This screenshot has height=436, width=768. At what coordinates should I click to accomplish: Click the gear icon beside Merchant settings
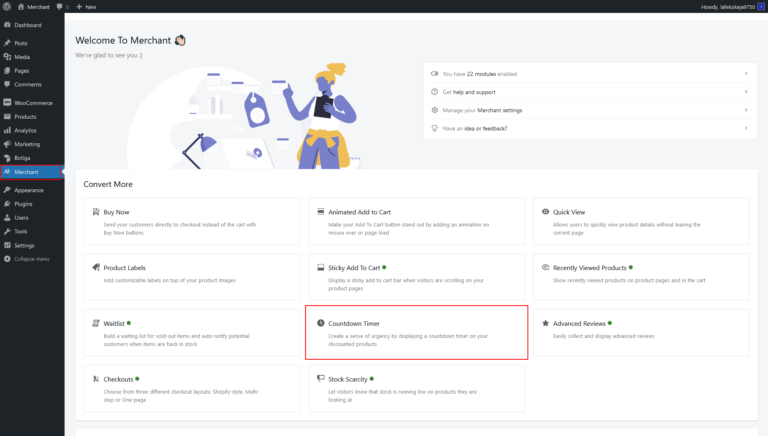pyautogui.click(x=434, y=110)
